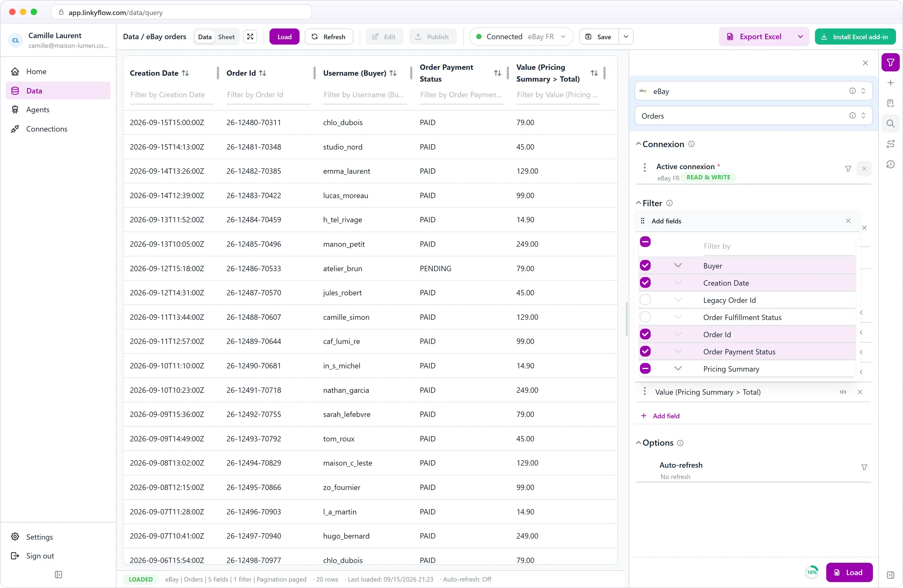Open the Save options dropdown arrow
The height and width of the screenshot is (588, 903).
[x=626, y=37]
